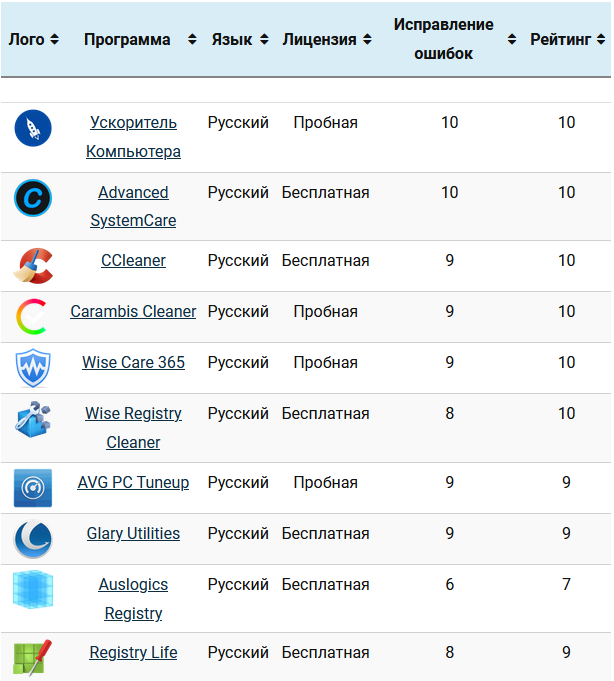Image resolution: width=614 pixels, height=681 pixels.
Task: Sort by Рейтинг column arrows
Action: pos(601,40)
